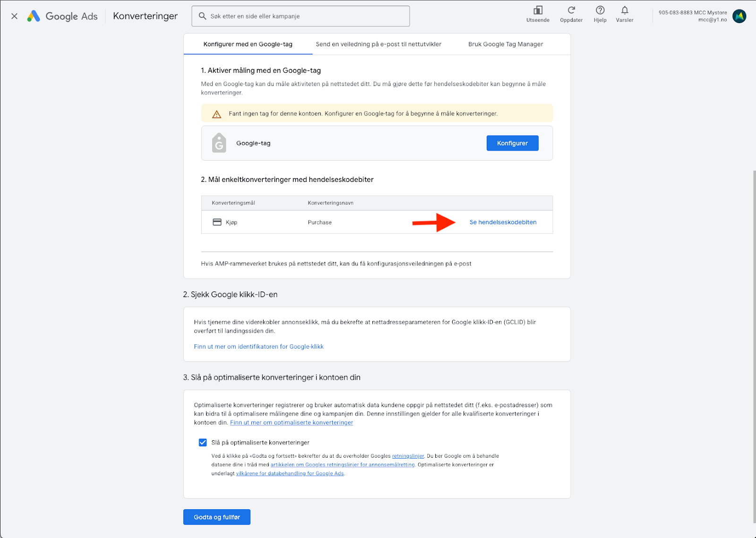Open Finn ut mer om identifikatoren link
The height and width of the screenshot is (538, 756).
(258, 347)
